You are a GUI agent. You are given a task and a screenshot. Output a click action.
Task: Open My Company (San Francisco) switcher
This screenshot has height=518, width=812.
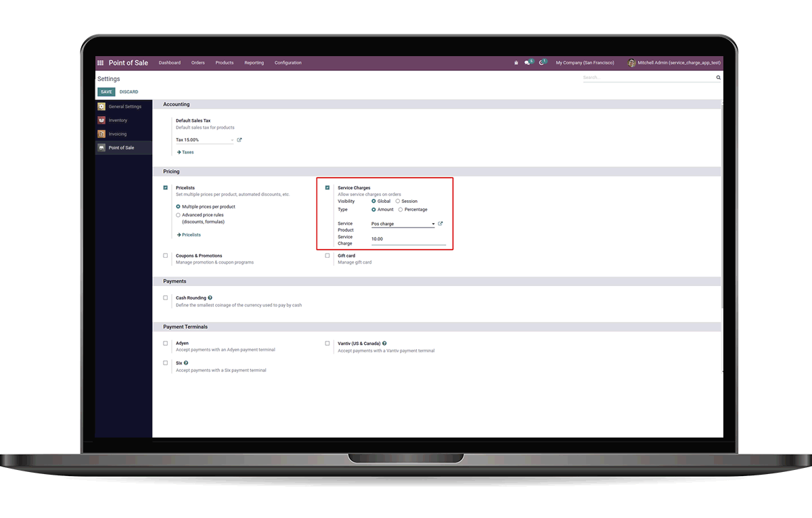(585, 63)
